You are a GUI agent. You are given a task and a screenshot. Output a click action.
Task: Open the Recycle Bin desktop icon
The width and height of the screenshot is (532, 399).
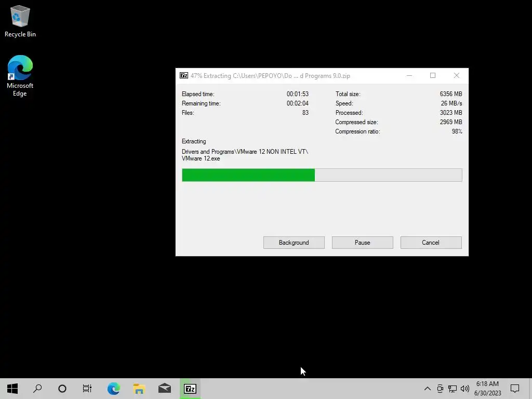(x=20, y=21)
